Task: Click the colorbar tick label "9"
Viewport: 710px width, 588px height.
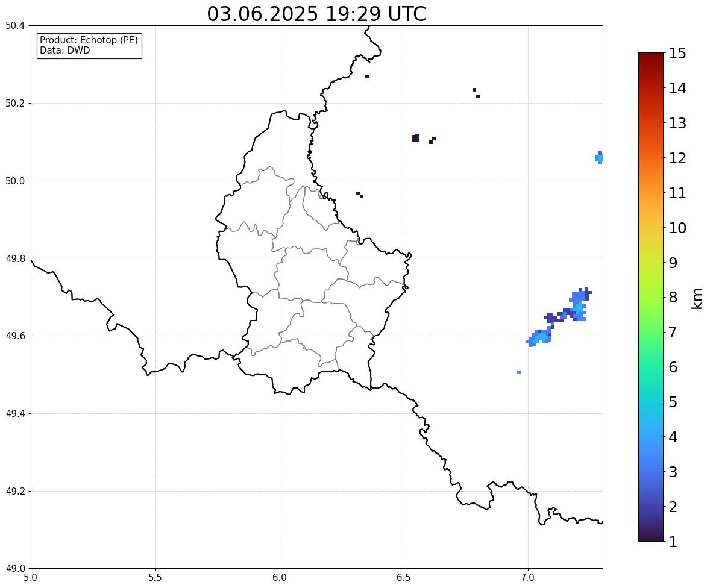Action: [673, 263]
